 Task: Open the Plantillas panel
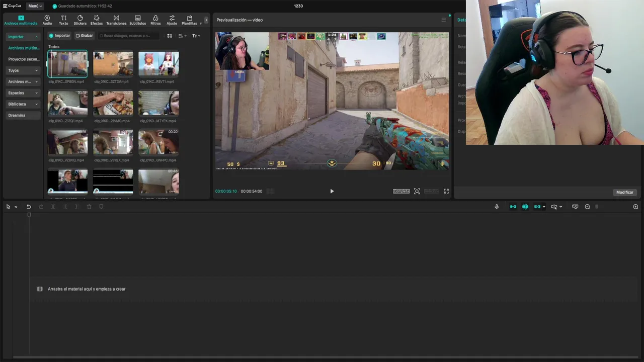tap(189, 20)
